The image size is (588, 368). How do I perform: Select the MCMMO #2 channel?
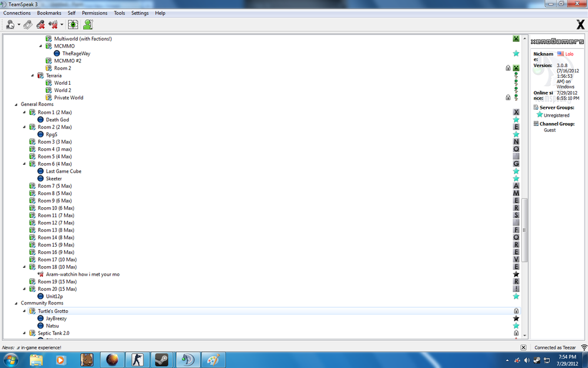pyautogui.click(x=68, y=61)
